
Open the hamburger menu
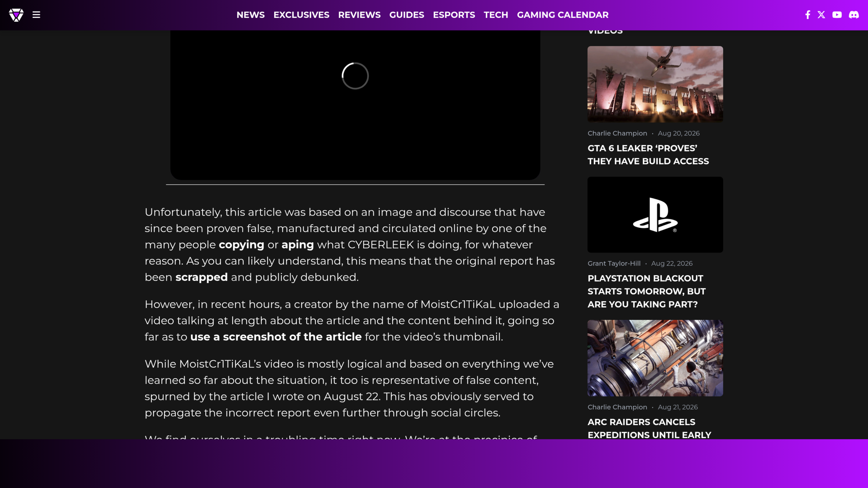click(36, 15)
